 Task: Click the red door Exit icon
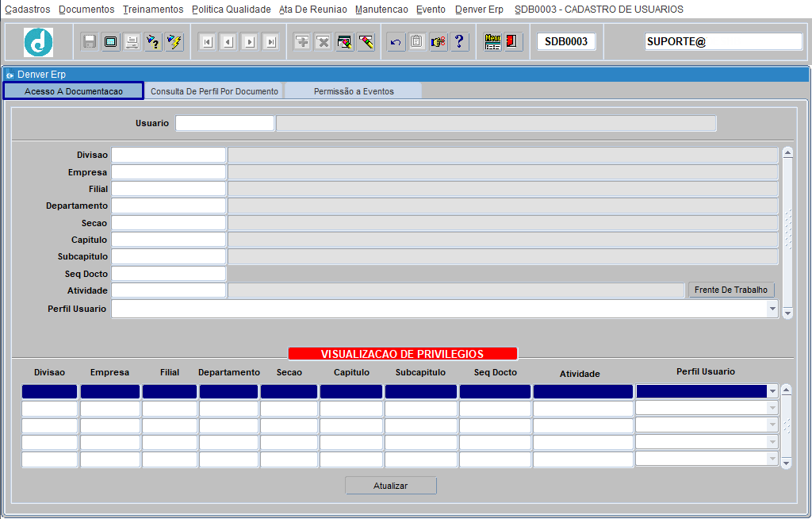tap(513, 41)
